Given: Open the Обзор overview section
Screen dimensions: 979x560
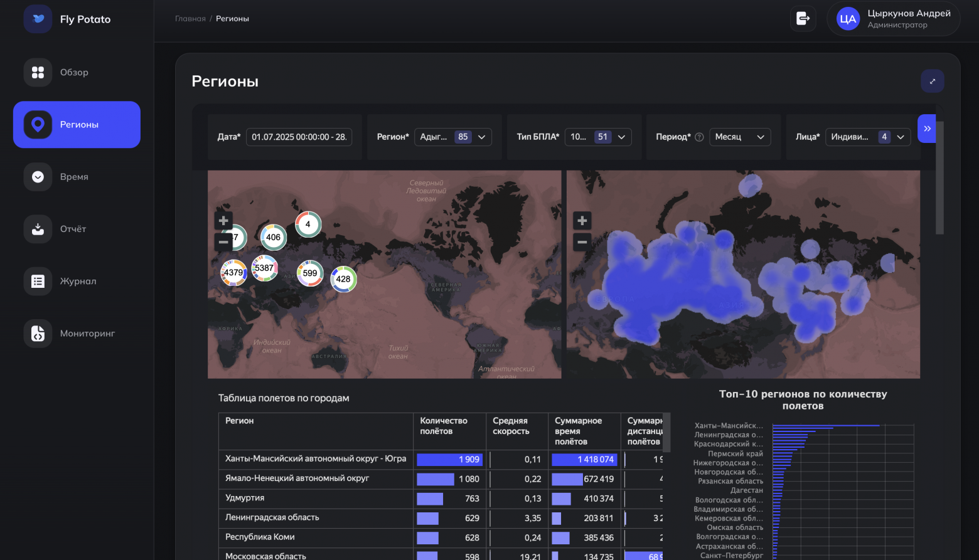Looking at the screenshot, I should coord(77,72).
